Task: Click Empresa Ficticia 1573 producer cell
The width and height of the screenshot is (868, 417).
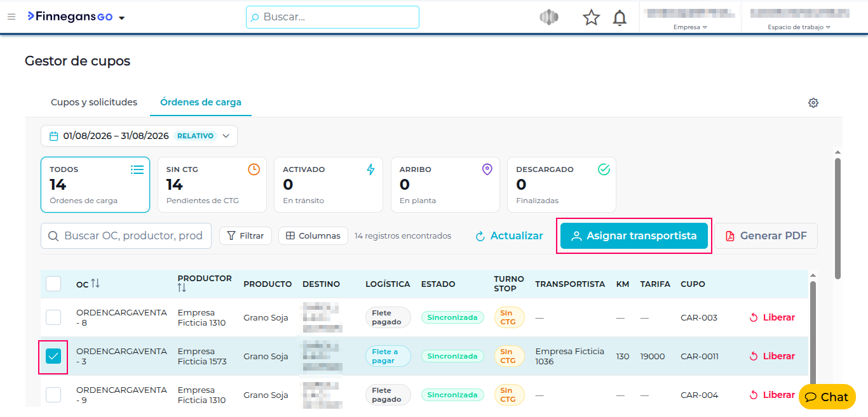Action: (x=202, y=356)
